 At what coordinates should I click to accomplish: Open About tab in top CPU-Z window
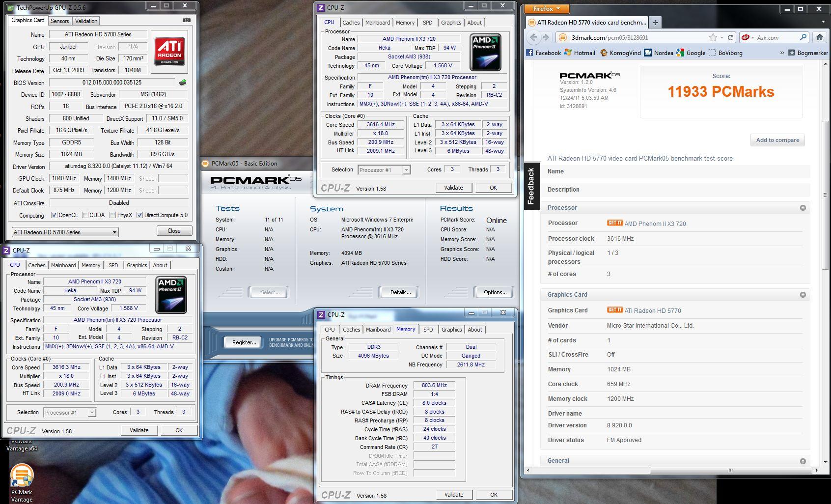[474, 23]
